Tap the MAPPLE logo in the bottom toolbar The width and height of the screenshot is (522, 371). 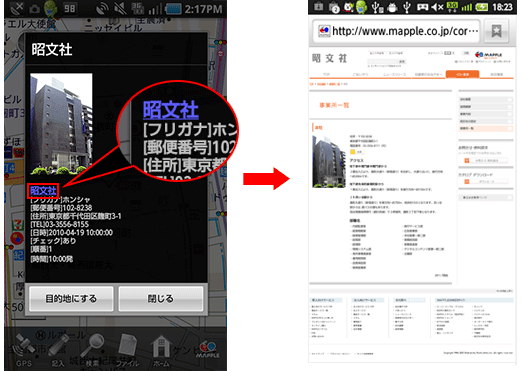point(208,350)
